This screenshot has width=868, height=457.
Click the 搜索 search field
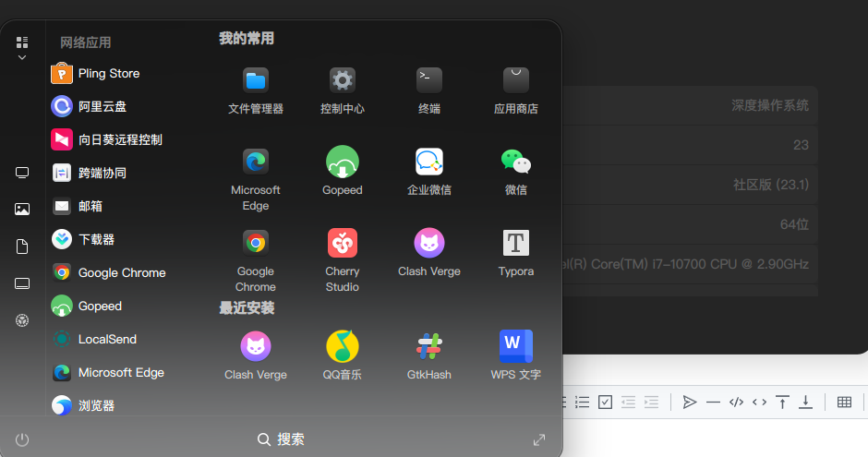coord(282,439)
